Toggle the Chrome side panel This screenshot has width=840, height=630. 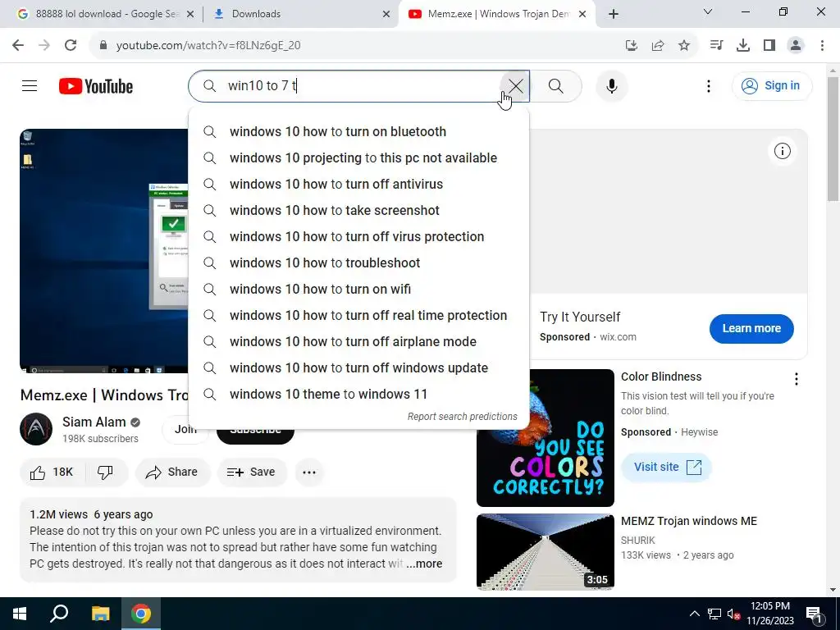click(769, 45)
